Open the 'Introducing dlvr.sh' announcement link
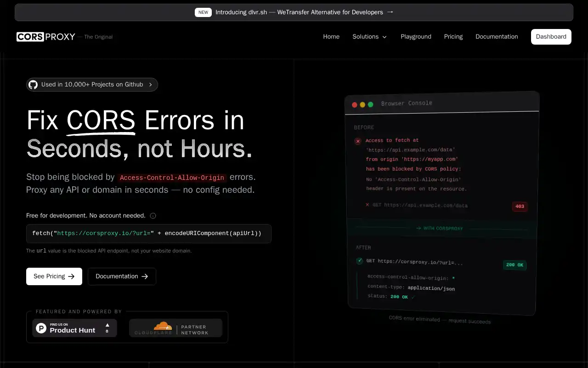 (294, 12)
